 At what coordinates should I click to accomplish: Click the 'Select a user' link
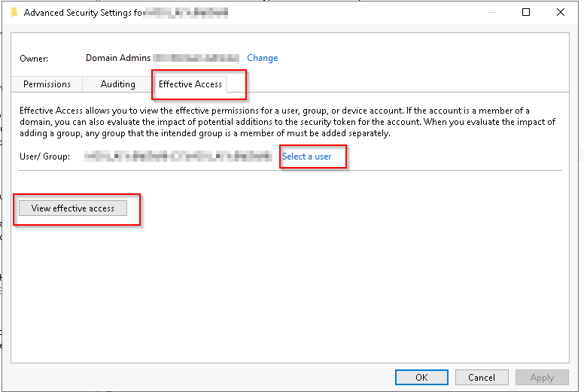306,156
